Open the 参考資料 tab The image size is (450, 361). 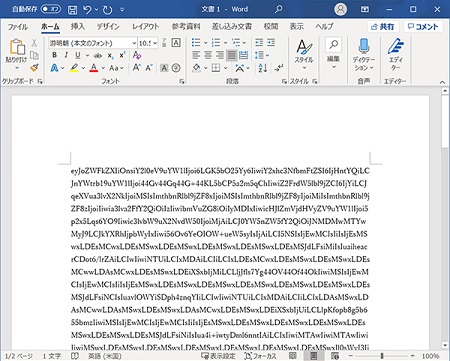click(186, 27)
